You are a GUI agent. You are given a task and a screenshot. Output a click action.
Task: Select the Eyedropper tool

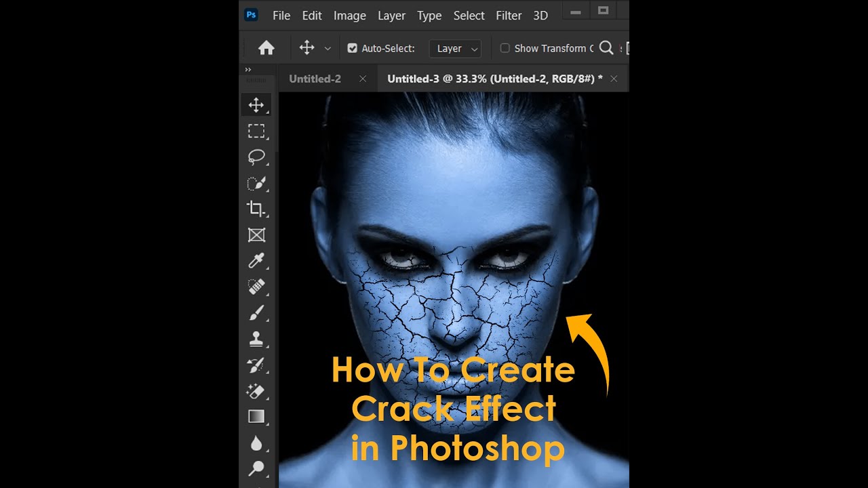click(256, 261)
